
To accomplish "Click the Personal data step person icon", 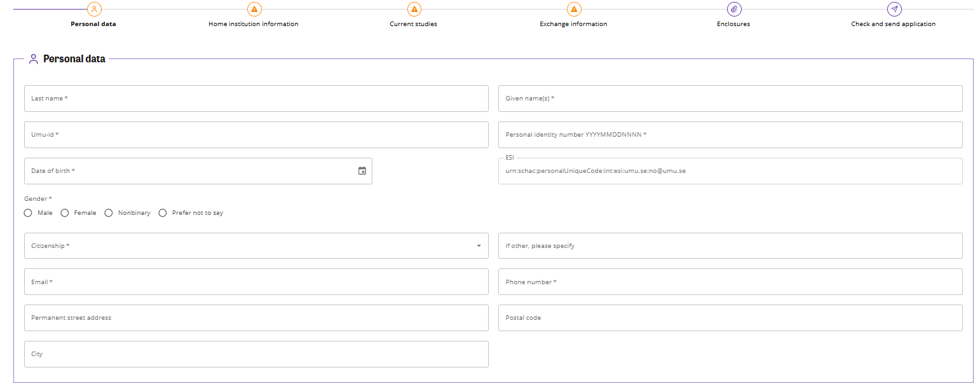I will (x=94, y=10).
